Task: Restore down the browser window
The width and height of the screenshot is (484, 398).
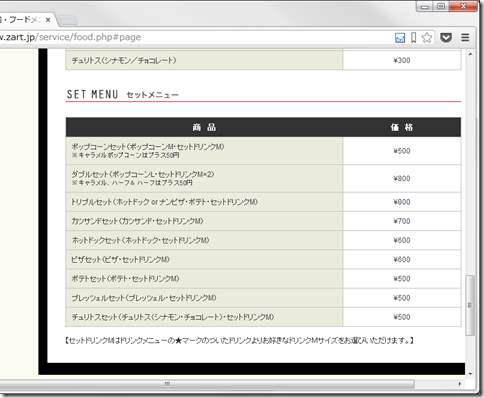Action: (x=441, y=6)
